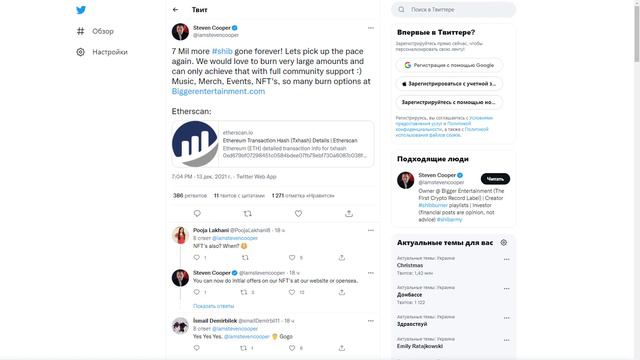Viewport: 640px width, 360px height.
Task: Reply to Steven Cooper's main tweet
Action: point(197,213)
